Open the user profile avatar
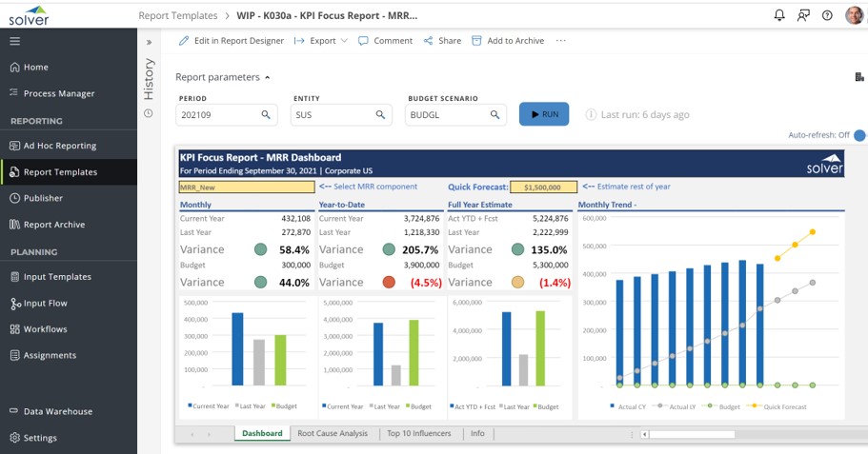Screen dimensions: 868x454 click(854, 15)
